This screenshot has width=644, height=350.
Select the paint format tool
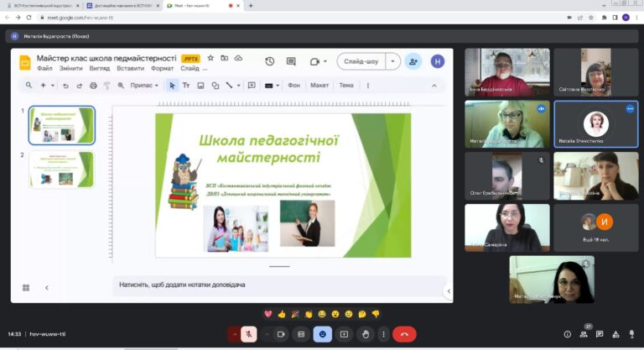pyautogui.click(x=106, y=86)
